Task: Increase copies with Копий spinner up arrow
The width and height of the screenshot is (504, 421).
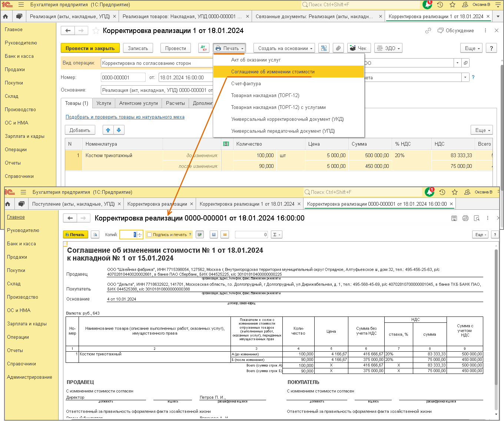Action: [x=139, y=233]
